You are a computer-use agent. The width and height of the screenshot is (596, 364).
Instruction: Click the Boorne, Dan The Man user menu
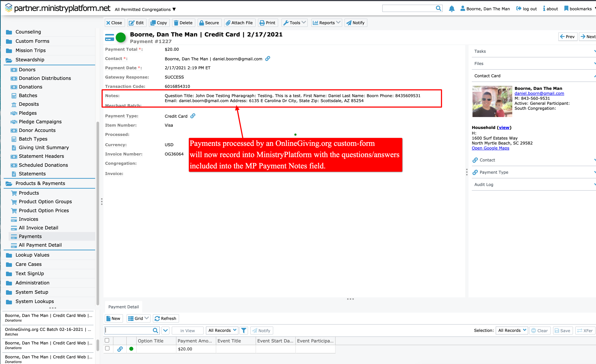(485, 9)
